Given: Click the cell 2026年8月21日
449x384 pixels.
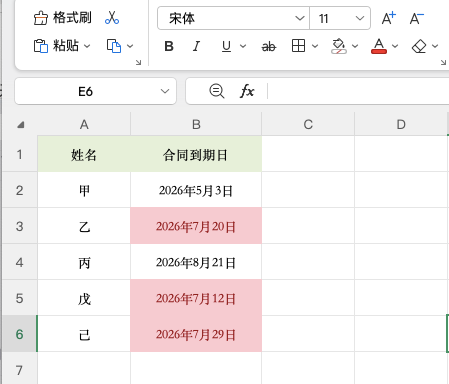Looking at the screenshot, I should 196,262.
